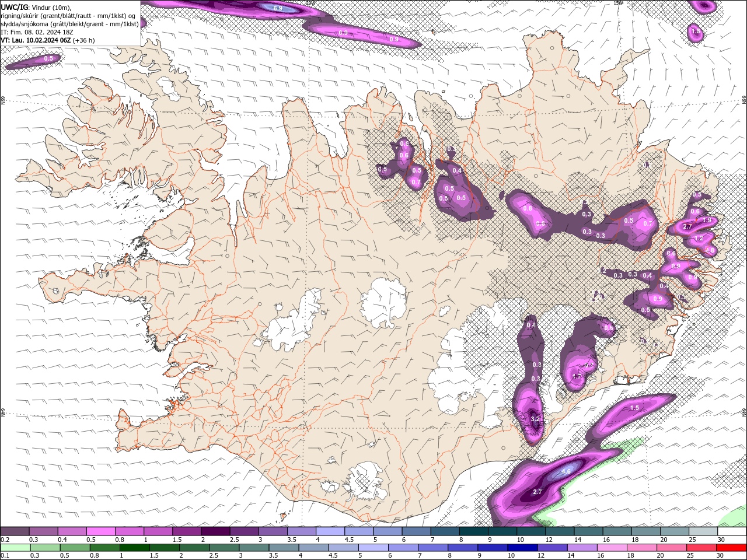Screen dimensions: 747x560
Task: Click the dark purple upper swatch starting at 2
Action: pos(215,531)
